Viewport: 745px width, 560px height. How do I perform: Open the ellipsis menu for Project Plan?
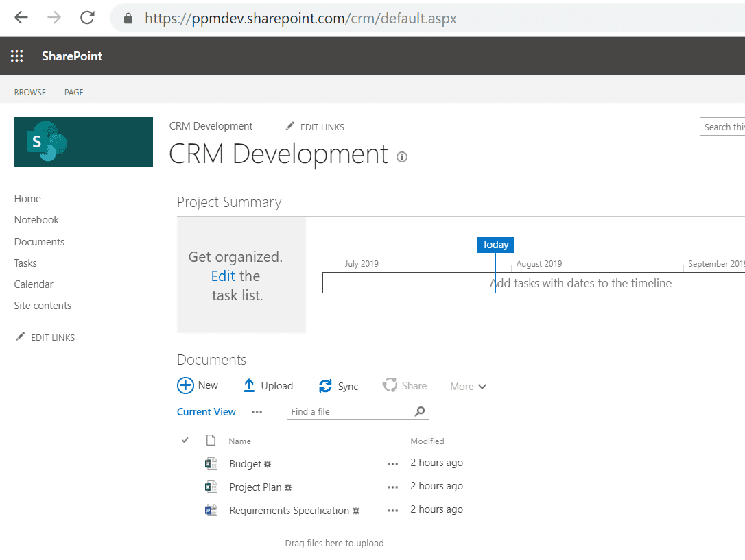392,486
